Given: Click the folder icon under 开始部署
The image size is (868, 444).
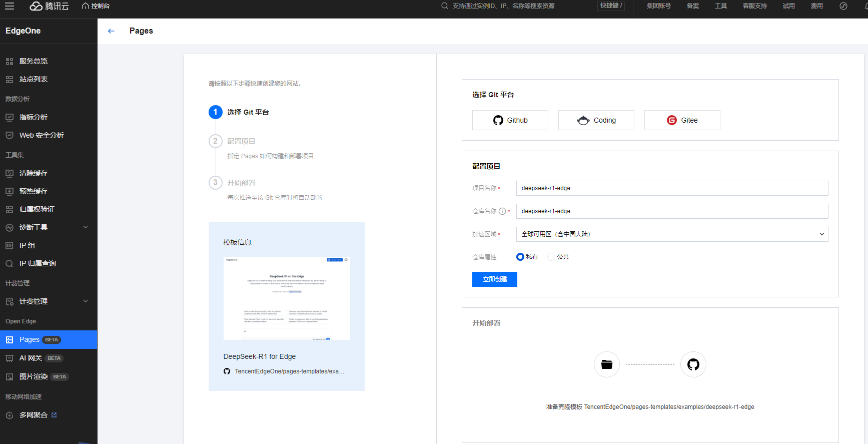Looking at the screenshot, I should [x=607, y=364].
